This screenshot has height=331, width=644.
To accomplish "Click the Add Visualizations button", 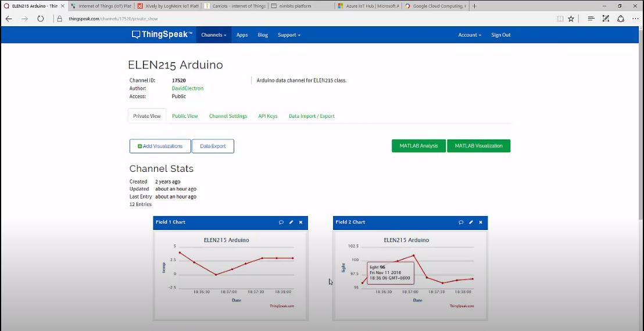I will [x=160, y=146].
